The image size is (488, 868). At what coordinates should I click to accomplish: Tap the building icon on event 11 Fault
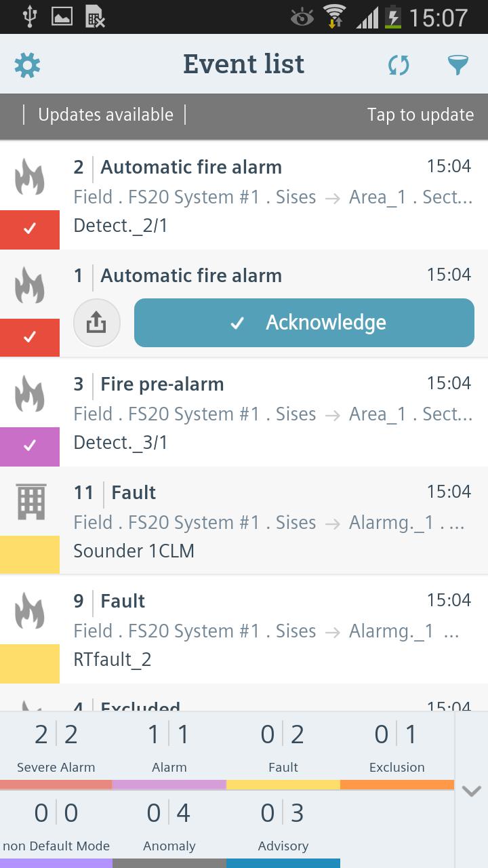pyautogui.click(x=30, y=502)
